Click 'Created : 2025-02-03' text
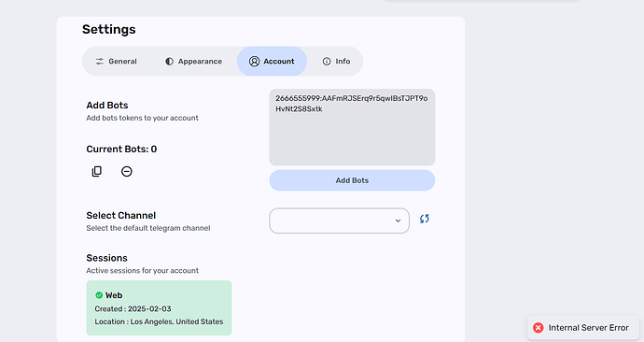Viewport: 644px width, 342px height. pos(133,308)
